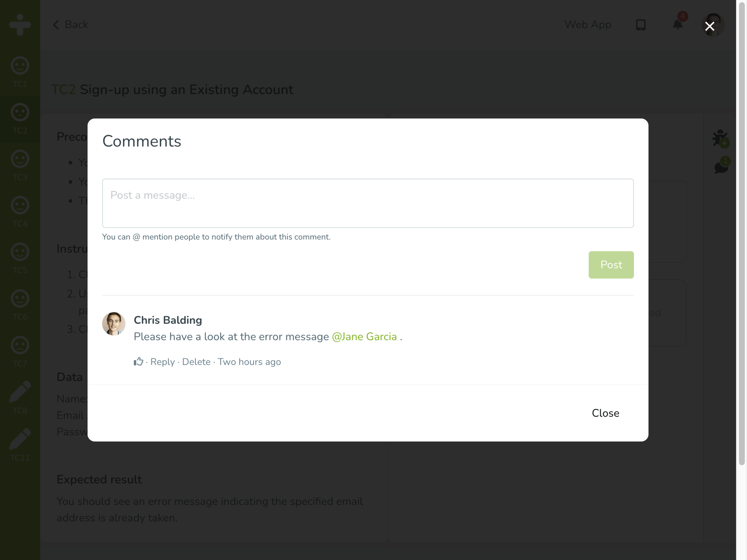Click the app logo in sidebar
The height and width of the screenshot is (560, 747).
click(20, 24)
